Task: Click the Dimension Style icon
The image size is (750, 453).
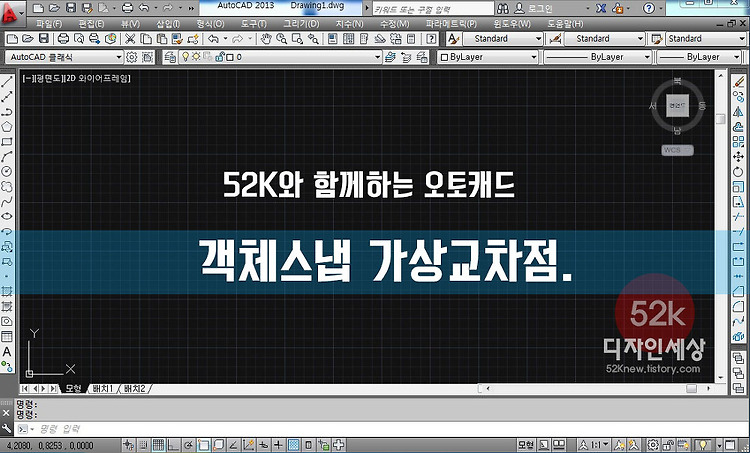Action: coord(555,39)
